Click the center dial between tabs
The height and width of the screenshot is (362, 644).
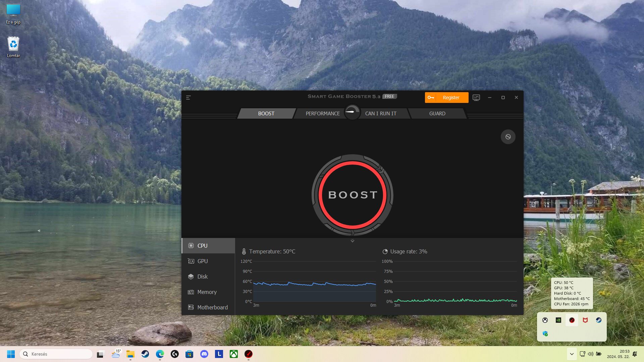point(352,112)
